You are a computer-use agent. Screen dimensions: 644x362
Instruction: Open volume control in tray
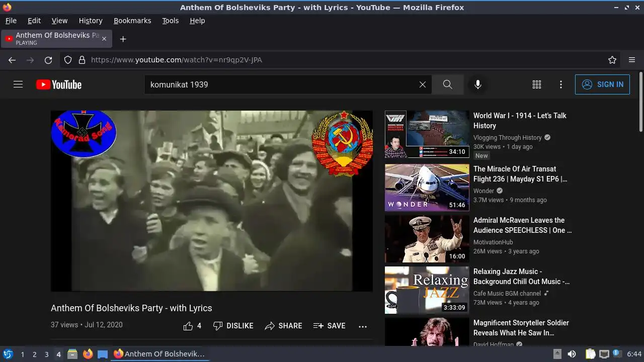572,354
